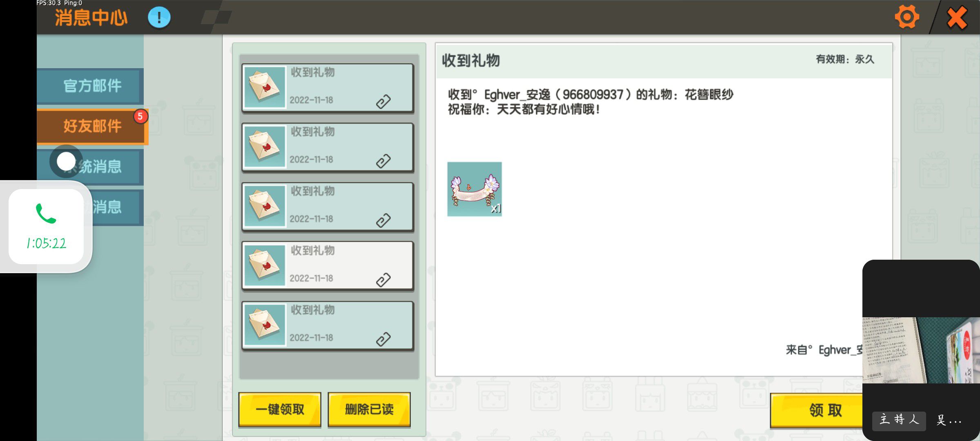Click the attachment link icon on second mail
This screenshot has width=980, height=441.
tap(383, 161)
